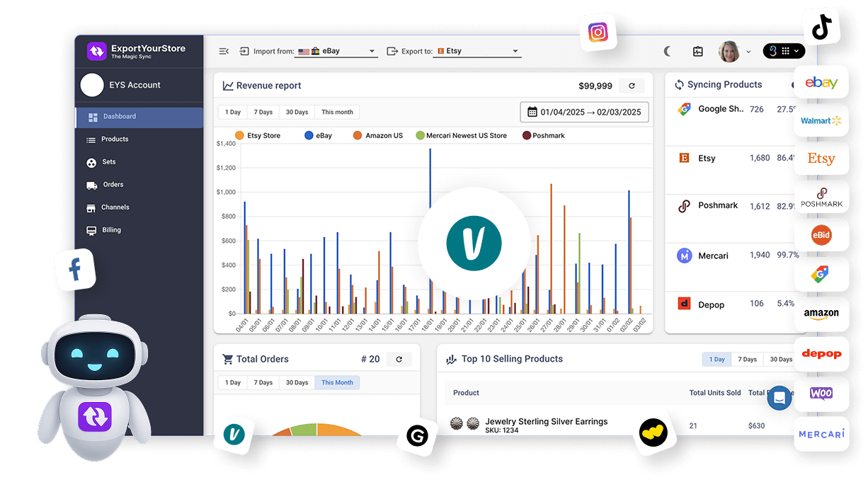Select 1 Day in Revenue report
868x487 pixels.
[233, 112]
